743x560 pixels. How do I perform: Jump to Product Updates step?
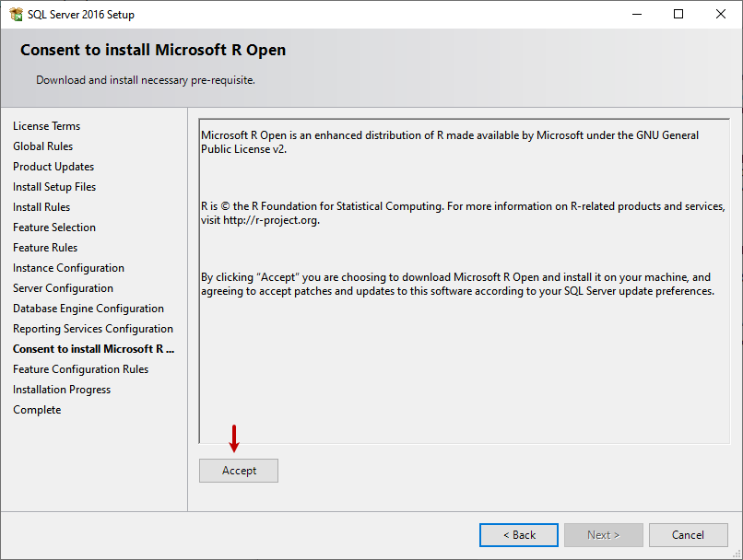53,167
